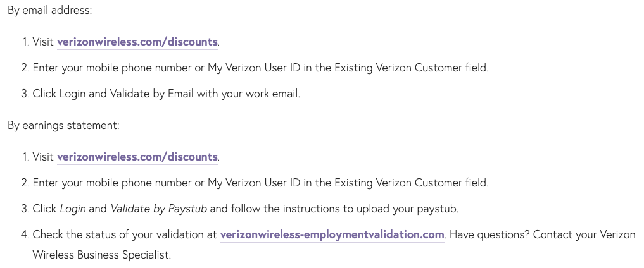Screen dimensions: 644x268
Task: Click the italic 'Login' word in step 3
Action: (x=73, y=209)
